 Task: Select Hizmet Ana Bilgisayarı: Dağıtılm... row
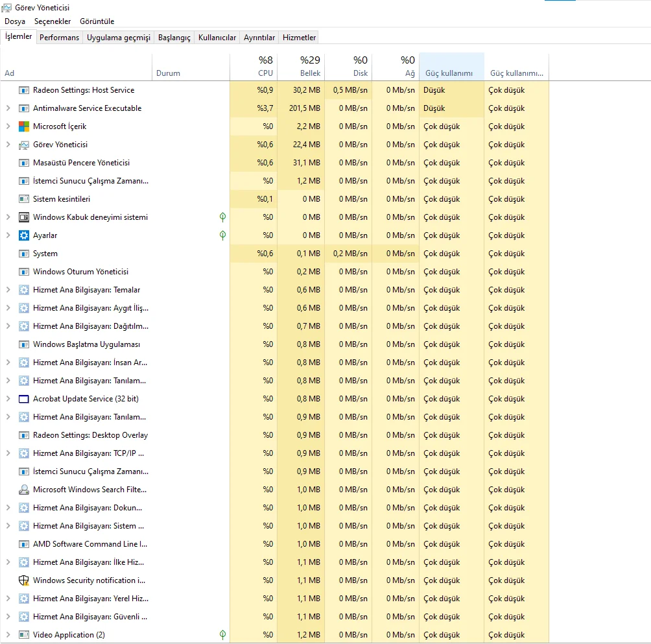tap(274, 326)
